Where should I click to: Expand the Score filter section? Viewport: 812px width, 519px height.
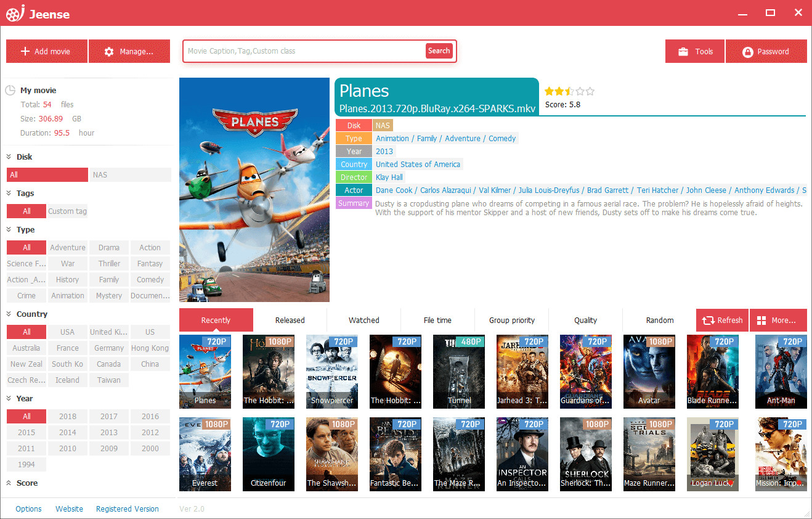coord(10,483)
